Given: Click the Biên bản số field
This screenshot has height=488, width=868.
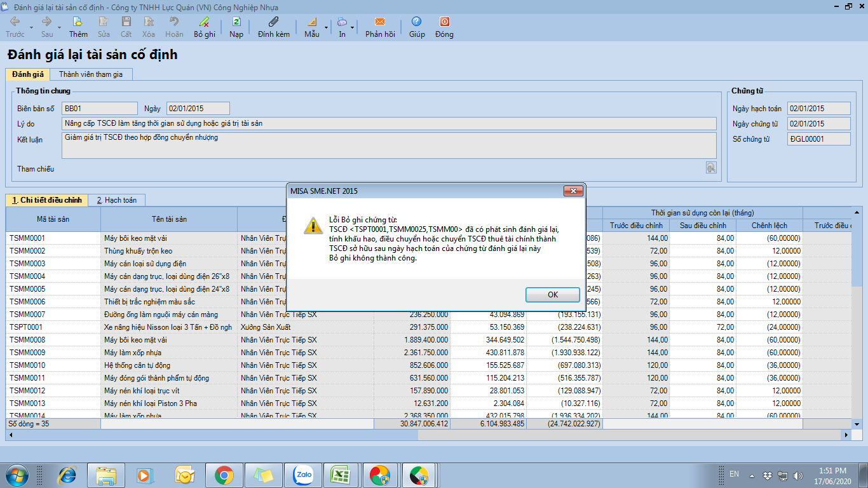Looking at the screenshot, I should coord(100,109).
